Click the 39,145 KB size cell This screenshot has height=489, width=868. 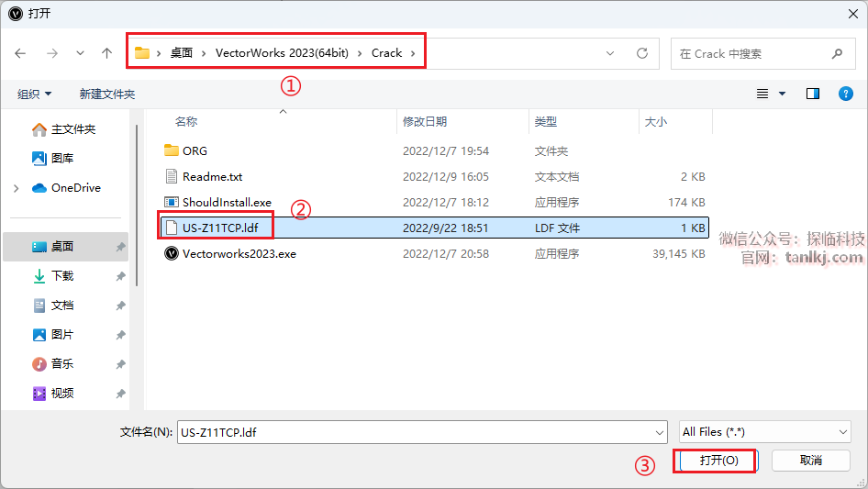pos(679,253)
